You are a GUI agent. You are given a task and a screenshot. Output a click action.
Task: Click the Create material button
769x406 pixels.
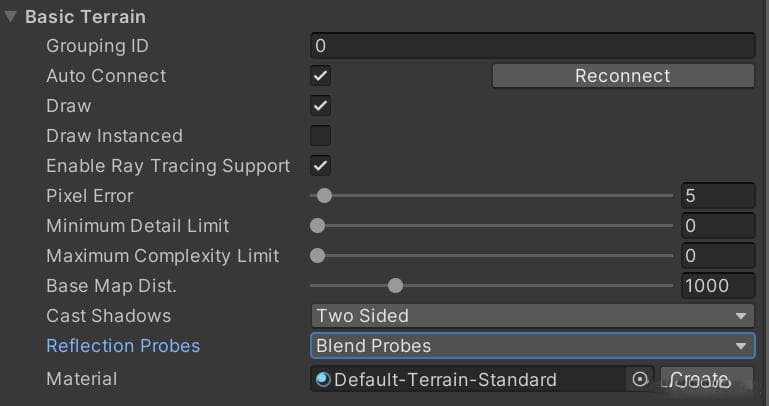pyautogui.click(x=706, y=380)
